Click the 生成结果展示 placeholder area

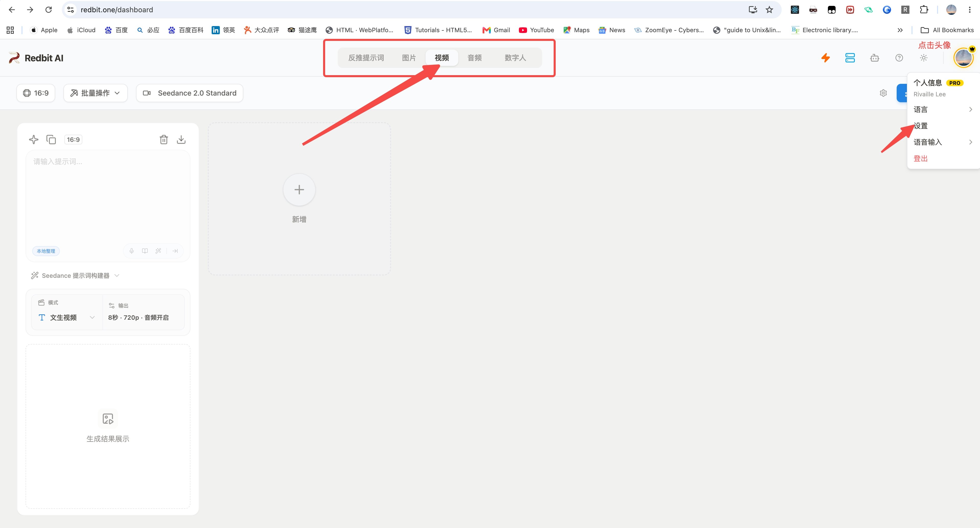pos(108,427)
